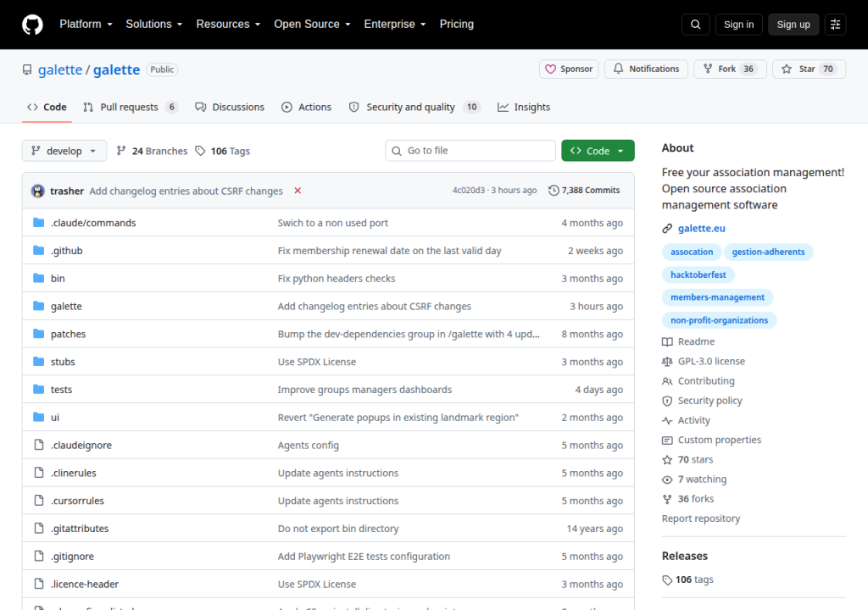Click the heart Sponsor button
This screenshot has width=868, height=610.
[x=569, y=69]
